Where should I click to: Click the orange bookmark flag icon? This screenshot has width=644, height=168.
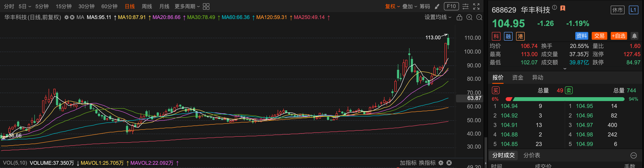click(x=563, y=8)
